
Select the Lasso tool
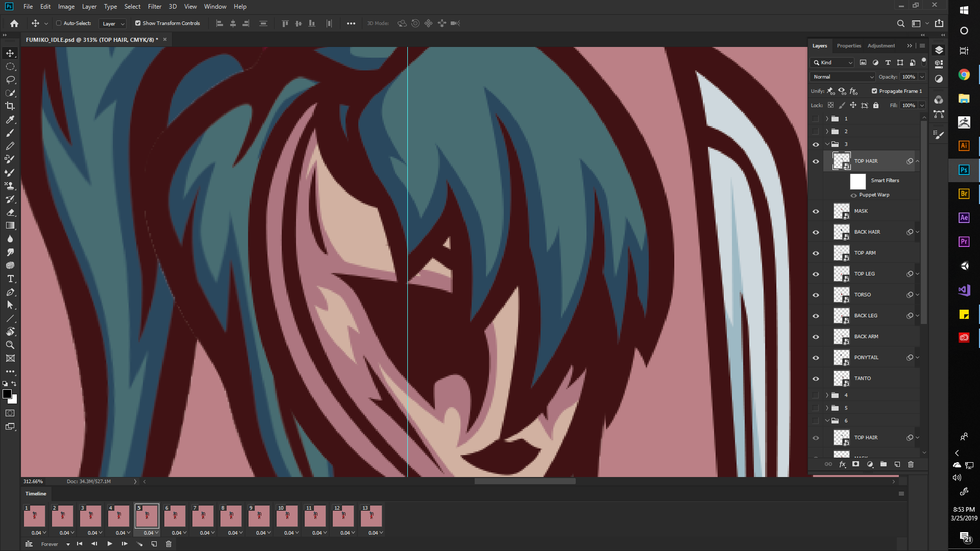click(10, 80)
